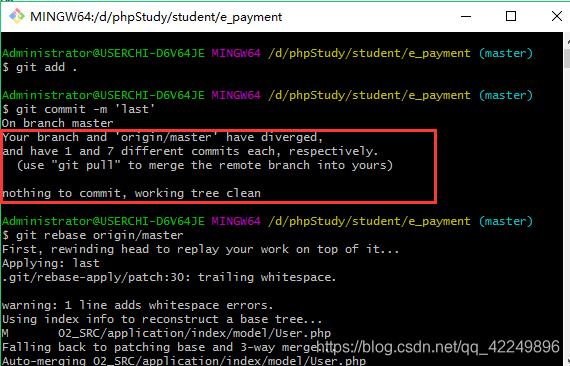Screen dimensions: 570x366
Task: Click the window title 'MINGW64:/d/phpStudy/student/e_payment'
Action: [156, 17]
